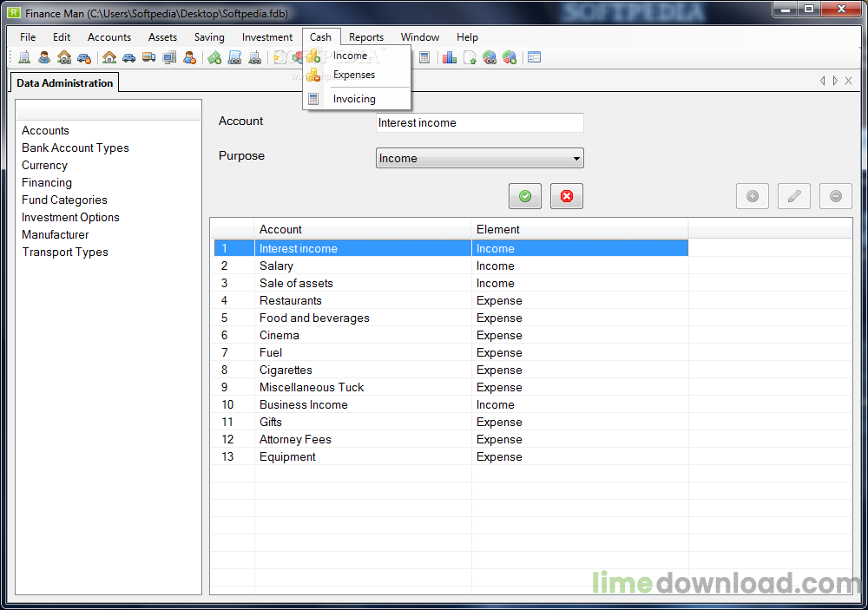Select Investment Options in the list
This screenshot has width=868, height=610.
point(70,217)
